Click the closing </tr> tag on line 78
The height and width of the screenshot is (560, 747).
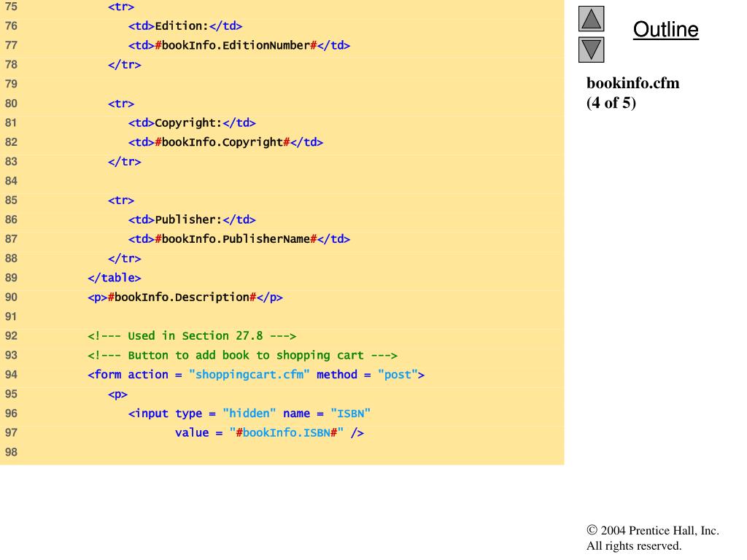point(124,64)
